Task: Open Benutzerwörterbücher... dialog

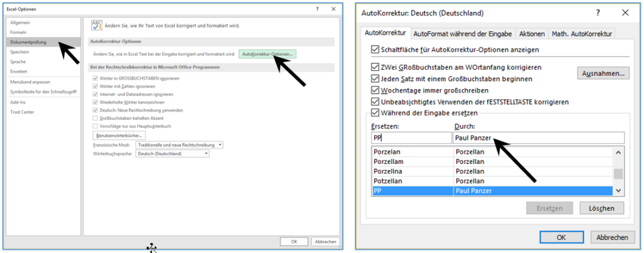Action: coord(119,135)
